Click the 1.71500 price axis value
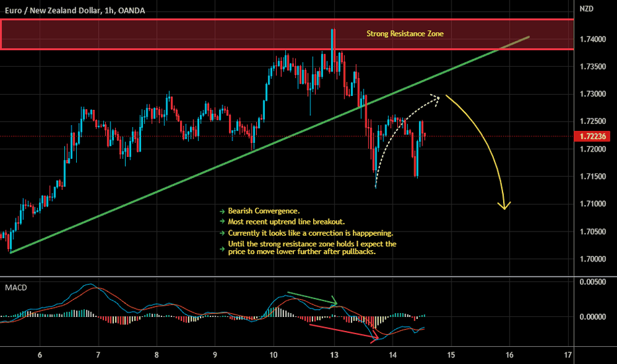This screenshot has height=364, width=617. (593, 176)
